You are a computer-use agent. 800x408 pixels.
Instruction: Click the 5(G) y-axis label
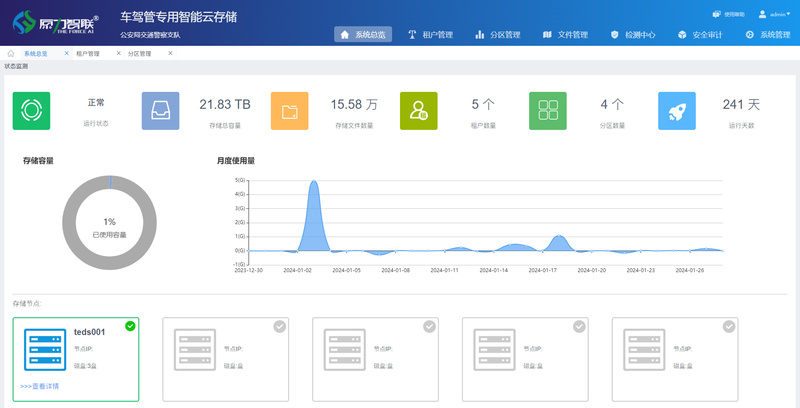240,180
